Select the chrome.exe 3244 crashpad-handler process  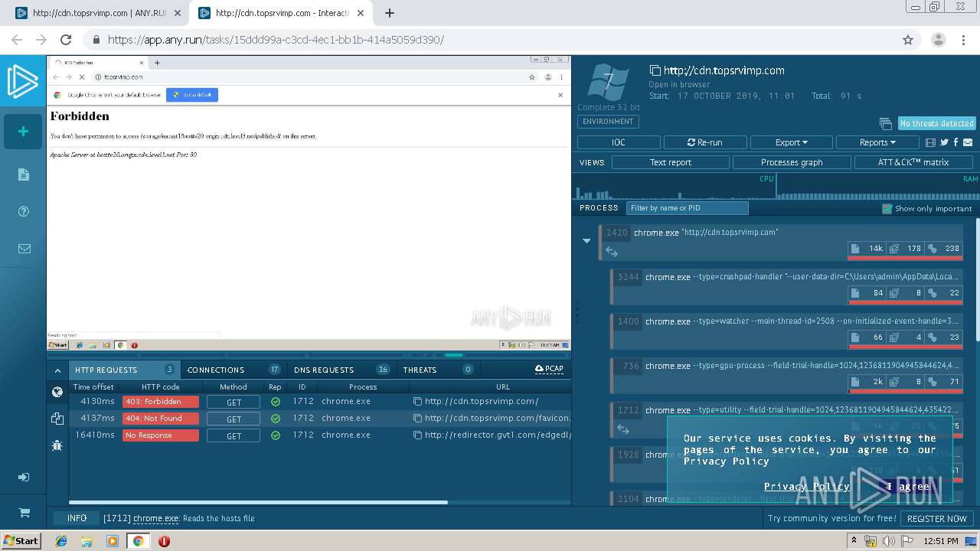pos(786,286)
